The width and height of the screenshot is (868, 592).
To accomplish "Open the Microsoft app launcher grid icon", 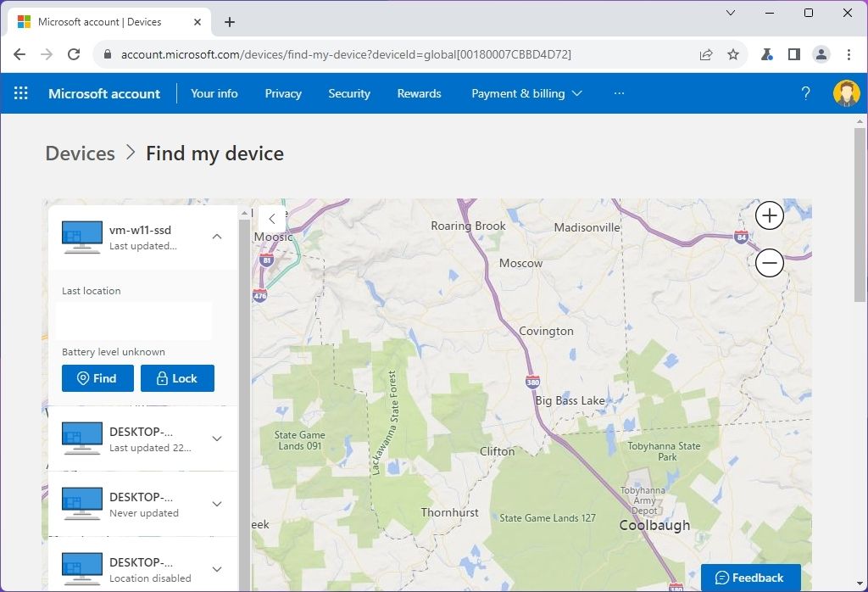I will (x=20, y=93).
